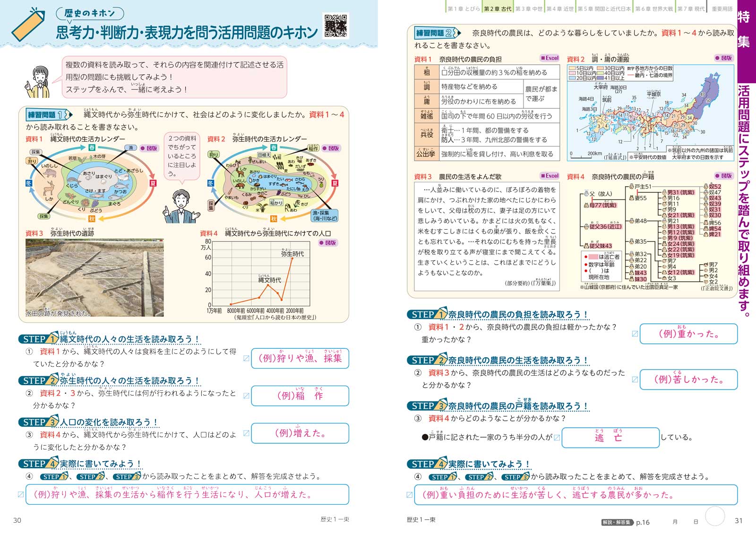Click the green 春 marker in 縄文 calendar
Screen dimensions: 756x534
pyautogui.click(x=92, y=147)
